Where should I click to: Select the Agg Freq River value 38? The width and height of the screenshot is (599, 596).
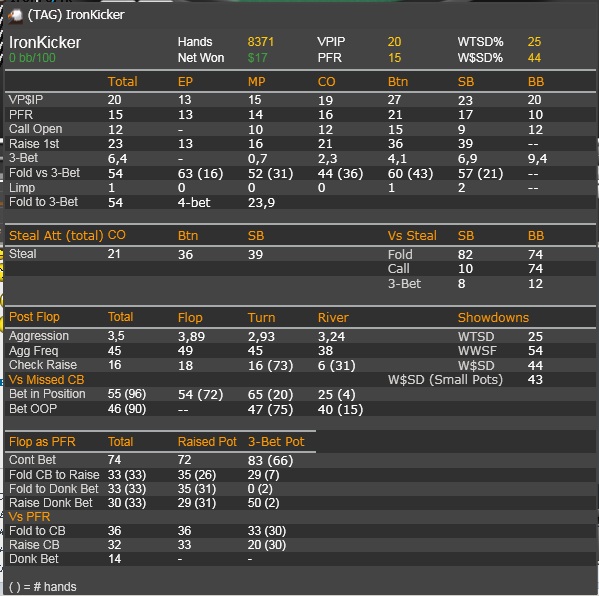[x=325, y=350]
